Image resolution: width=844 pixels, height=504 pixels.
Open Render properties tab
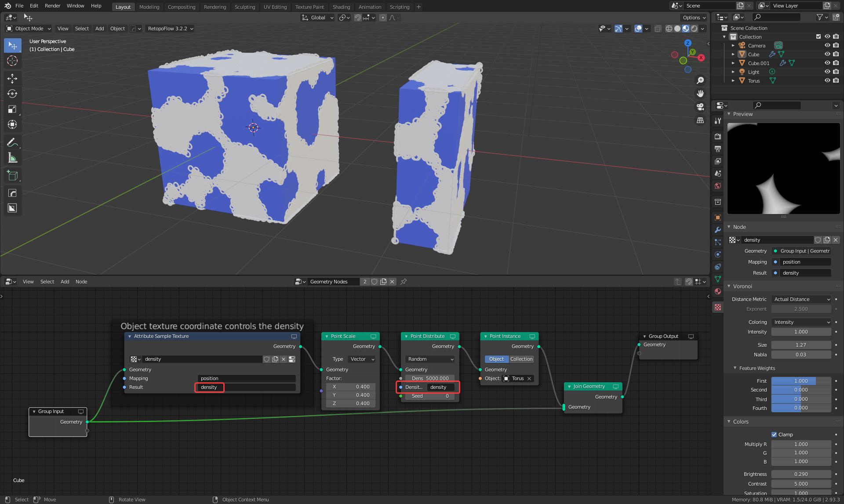point(718,137)
